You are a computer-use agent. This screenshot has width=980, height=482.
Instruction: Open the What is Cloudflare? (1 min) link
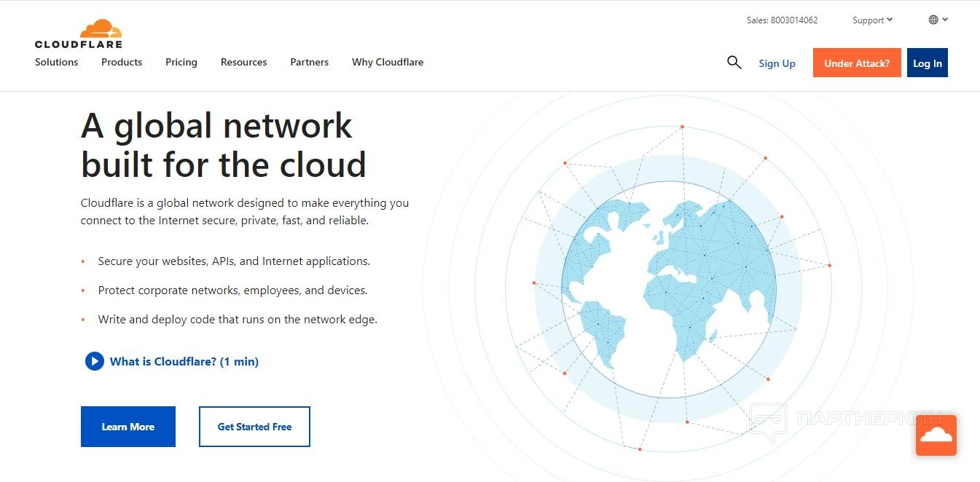184,361
